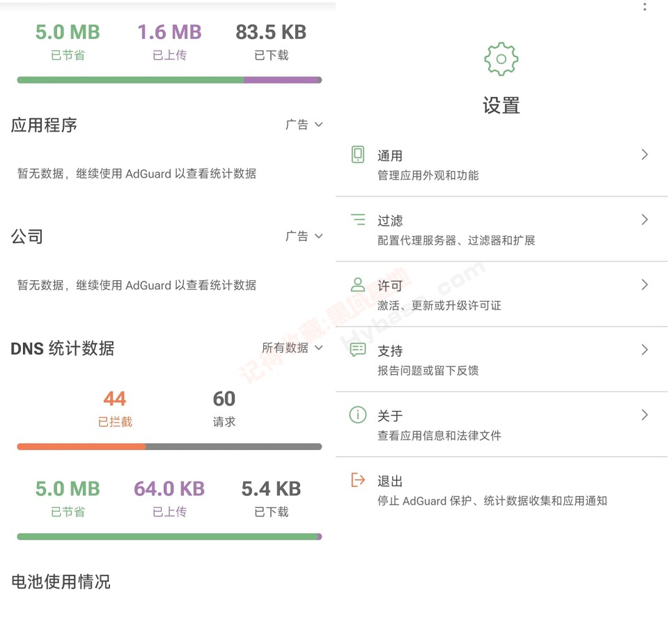The height and width of the screenshot is (618, 672).
Task: Expand the 过滤 settings chevron arrow
Action: point(644,219)
